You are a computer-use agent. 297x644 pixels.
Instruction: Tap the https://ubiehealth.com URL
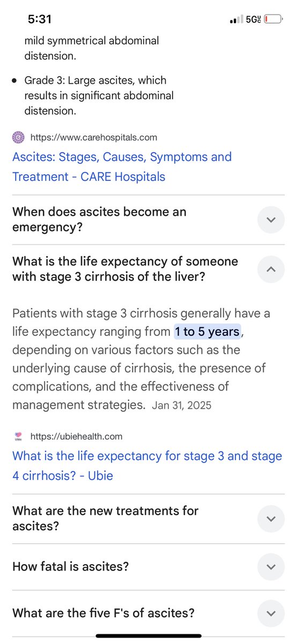[77, 436]
